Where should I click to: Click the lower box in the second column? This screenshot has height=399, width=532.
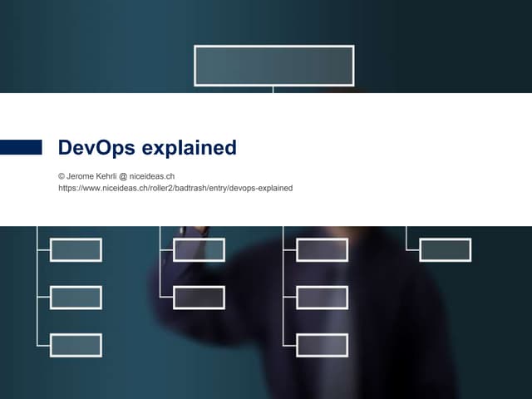tap(199, 298)
